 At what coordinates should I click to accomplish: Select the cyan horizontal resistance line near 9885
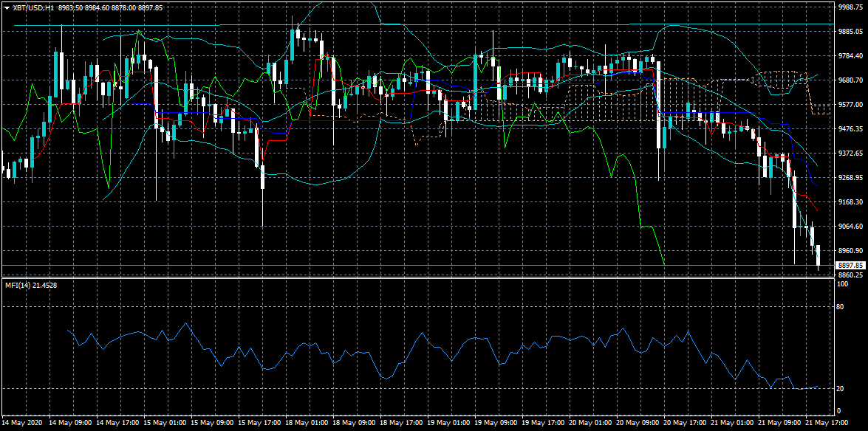(x=423, y=25)
